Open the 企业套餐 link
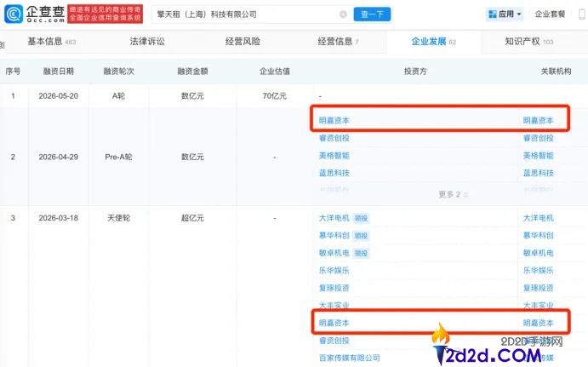The width and height of the screenshot is (588, 367). (550, 14)
